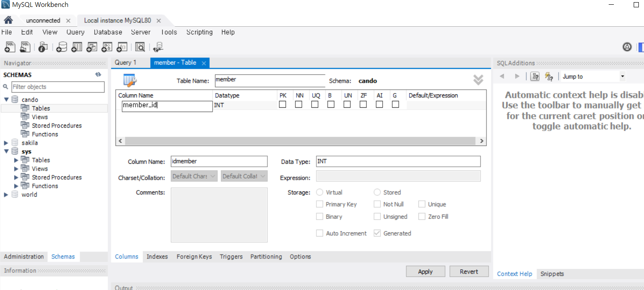Expand the world schema
This screenshot has width=644, height=290.
click(6, 194)
